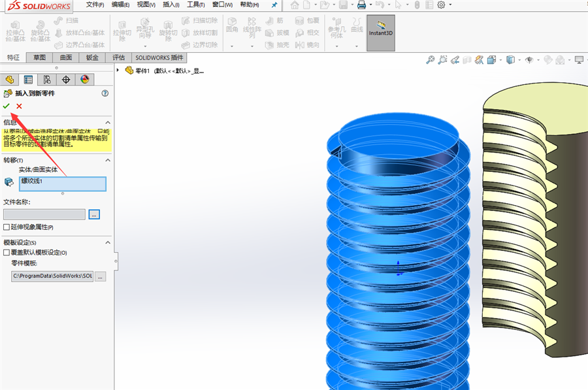Toggle the Instant3D button
The image size is (588, 390).
click(x=381, y=33)
